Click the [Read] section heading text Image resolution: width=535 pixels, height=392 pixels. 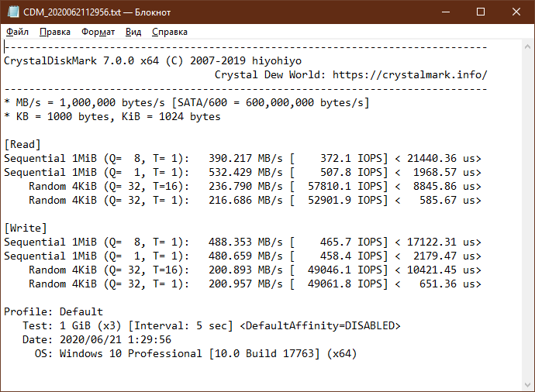[22, 145]
